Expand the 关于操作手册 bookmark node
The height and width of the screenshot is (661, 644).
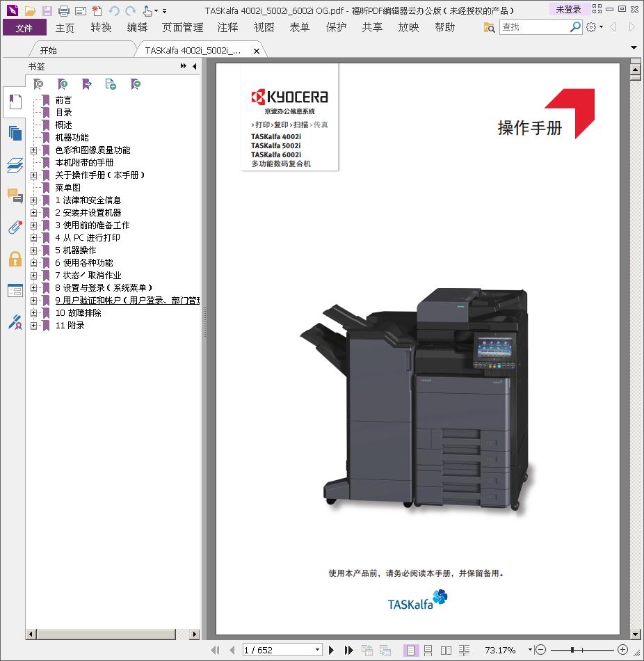33,175
